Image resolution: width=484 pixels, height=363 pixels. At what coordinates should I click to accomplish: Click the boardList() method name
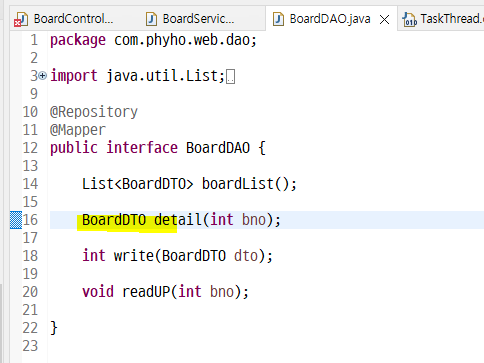pos(238,184)
